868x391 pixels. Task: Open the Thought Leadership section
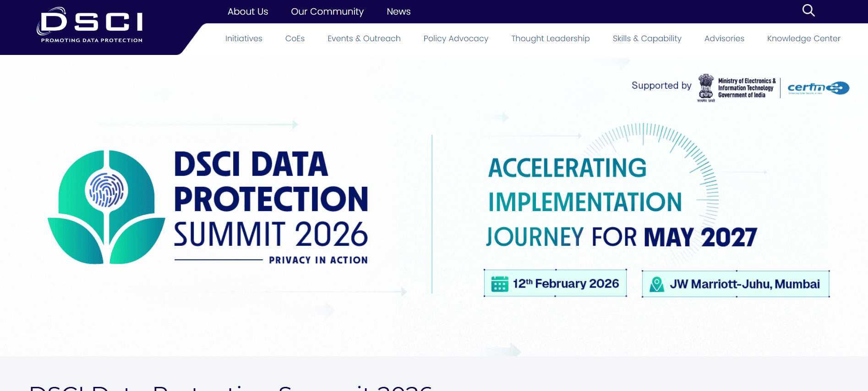click(x=551, y=38)
